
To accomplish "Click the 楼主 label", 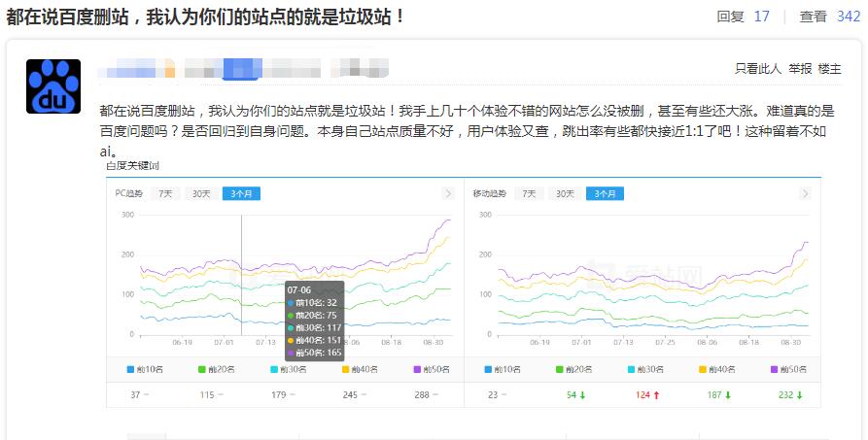I will click(x=829, y=69).
